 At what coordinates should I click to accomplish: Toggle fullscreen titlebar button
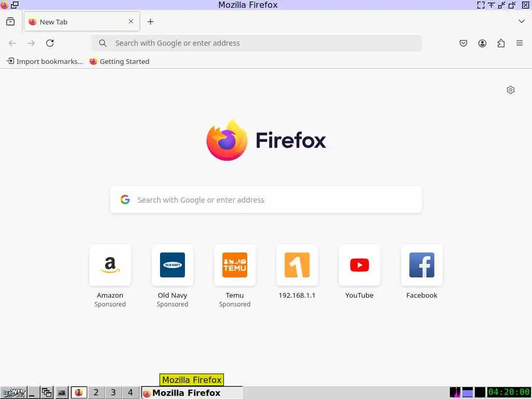click(x=481, y=5)
